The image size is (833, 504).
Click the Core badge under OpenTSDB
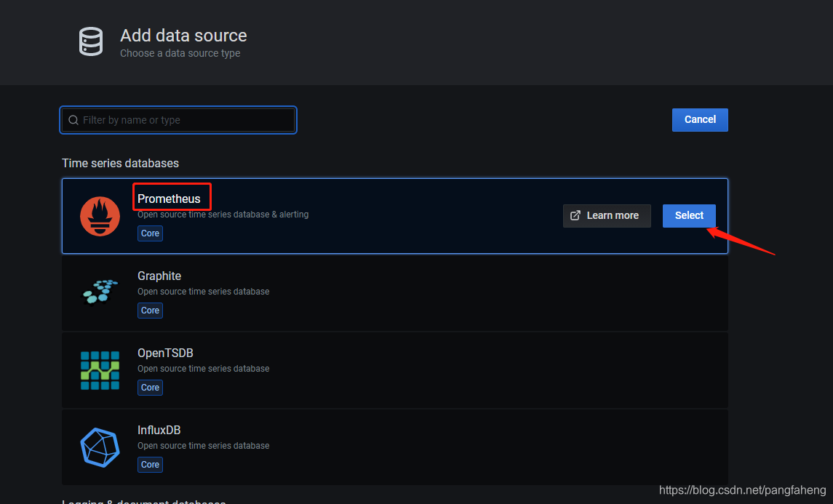click(x=150, y=387)
